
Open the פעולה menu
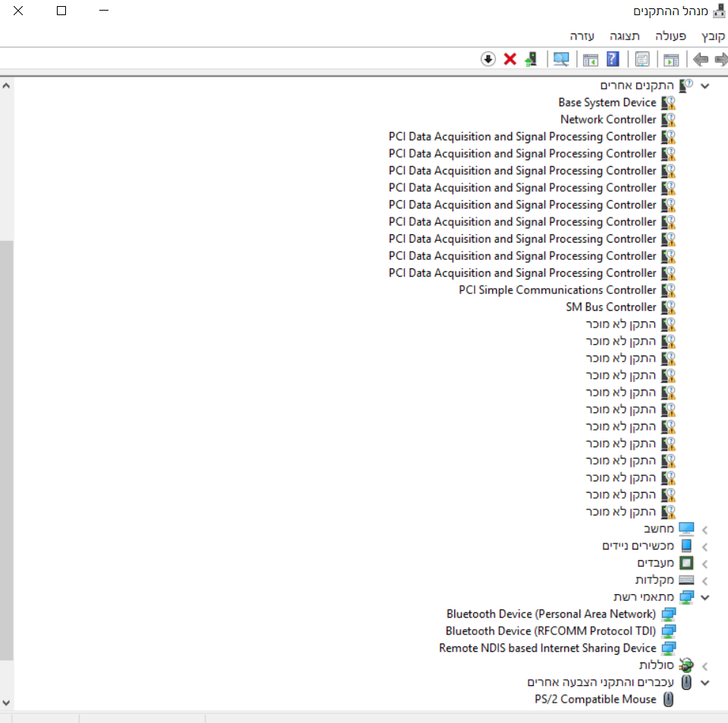[670, 36]
